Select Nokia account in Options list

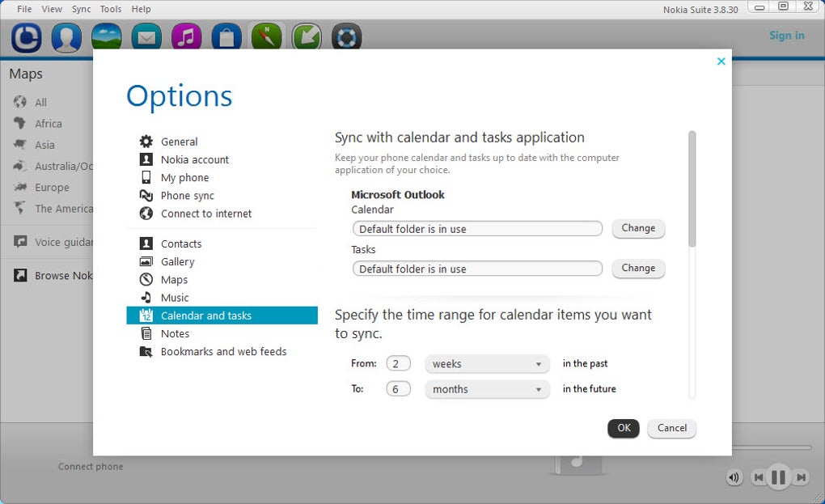click(222, 159)
